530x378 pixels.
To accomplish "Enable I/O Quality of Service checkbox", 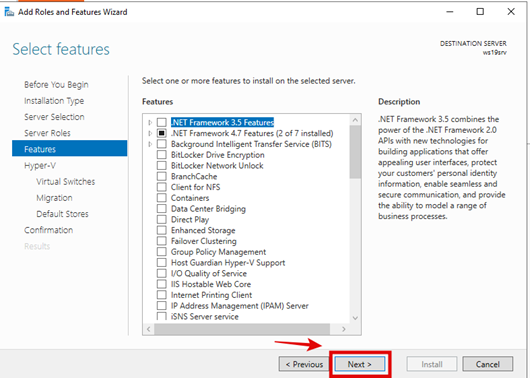I will click(162, 274).
